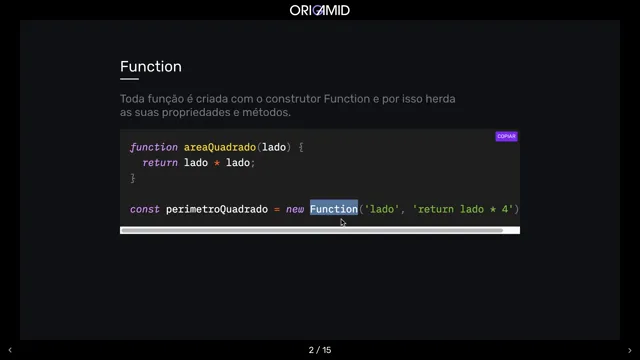Click the code block's horizontal scrollbar
The image size is (640, 360).
[312, 230]
